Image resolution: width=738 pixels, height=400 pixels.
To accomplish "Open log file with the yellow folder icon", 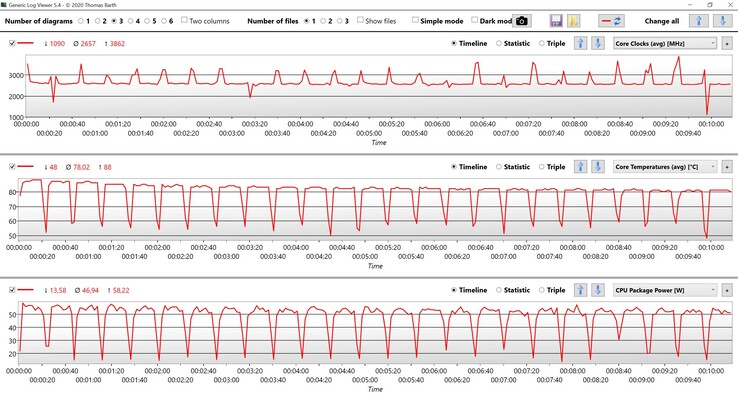I will [574, 20].
